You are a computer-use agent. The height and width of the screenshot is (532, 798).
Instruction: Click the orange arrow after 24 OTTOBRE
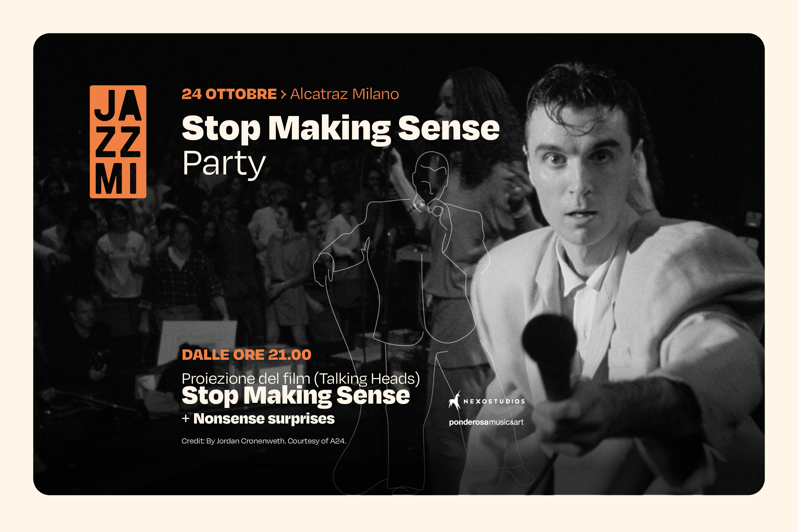[283, 94]
